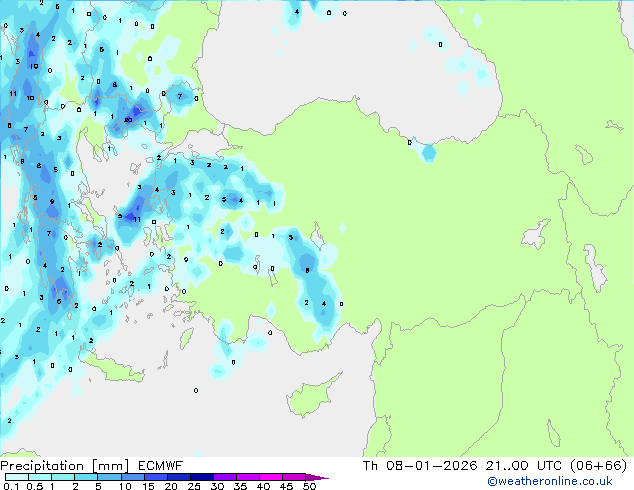The width and height of the screenshot is (634, 490).
Task: Select the 45–50 mm legend swatch
Action: coord(294,477)
